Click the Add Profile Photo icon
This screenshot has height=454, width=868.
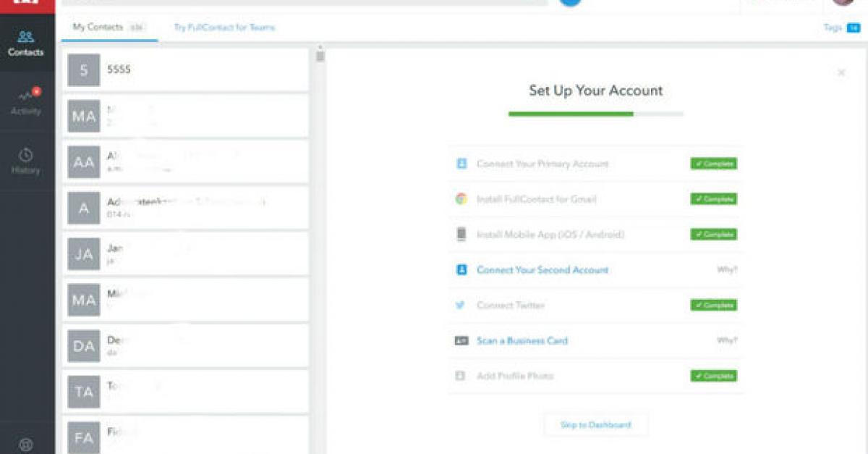[x=461, y=377]
